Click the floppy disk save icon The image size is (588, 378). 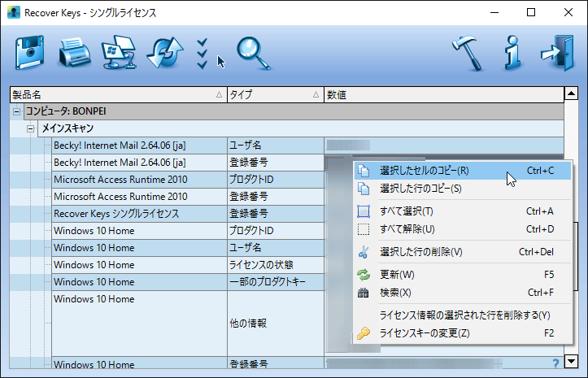29,53
